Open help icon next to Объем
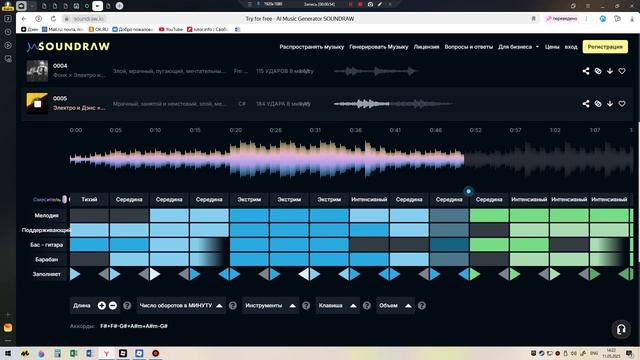The width and height of the screenshot is (640, 360). coord(422,305)
